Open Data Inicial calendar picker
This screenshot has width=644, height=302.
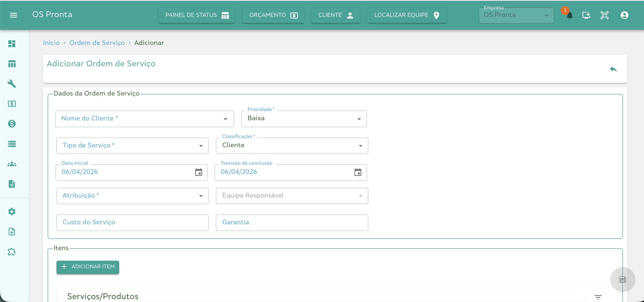[199, 172]
